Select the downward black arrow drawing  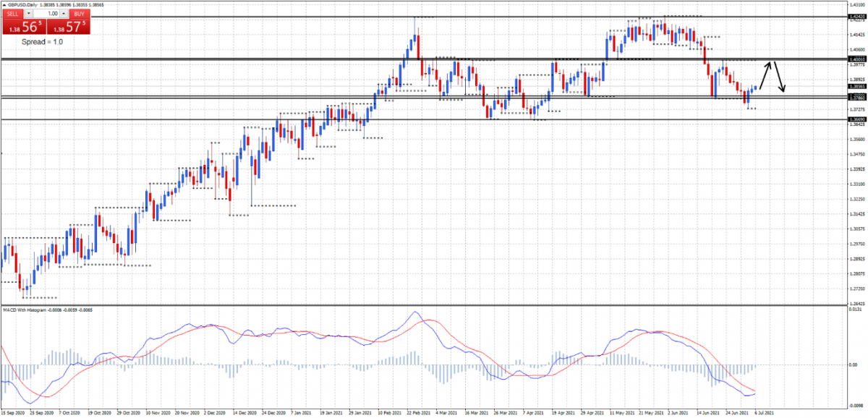[x=778, y=77]
